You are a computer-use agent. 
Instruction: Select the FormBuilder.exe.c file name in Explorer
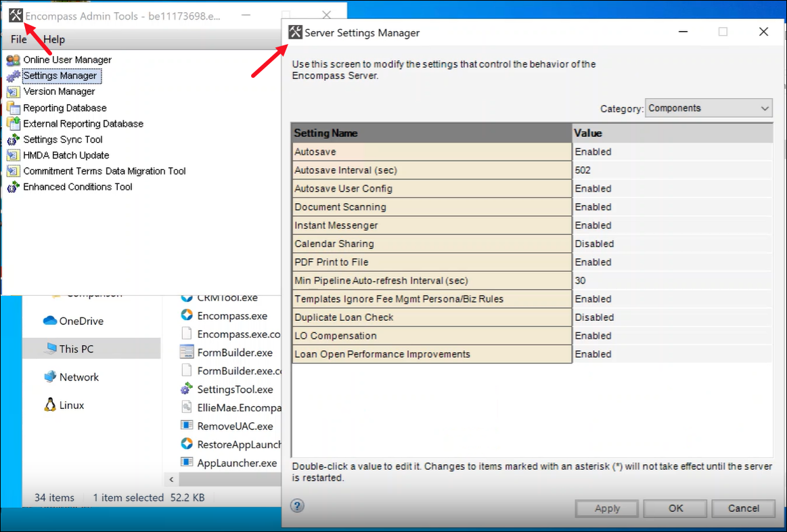[240, 370]
